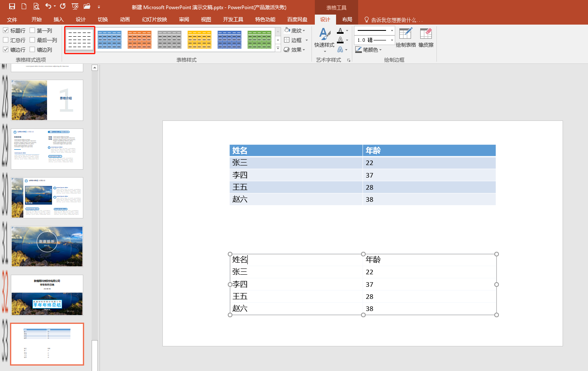Switch to table tools 布局 Layout tab
Screen dimensions: 588x371
(347, 20)
